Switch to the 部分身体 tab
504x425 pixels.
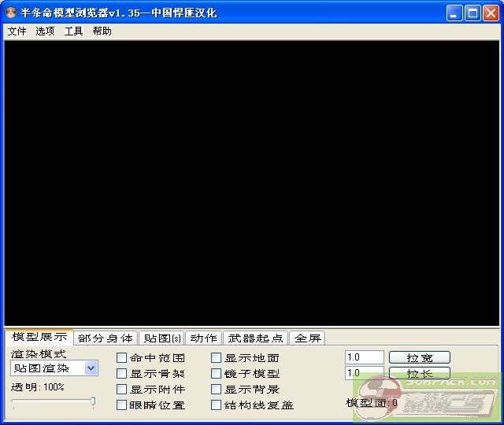tap(106, 338)
